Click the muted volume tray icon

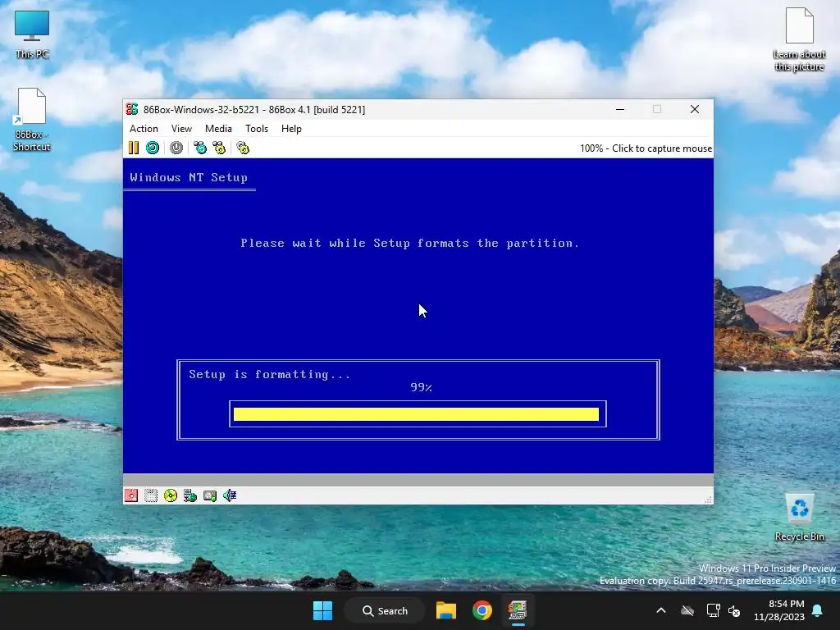(x=734, y=610)
